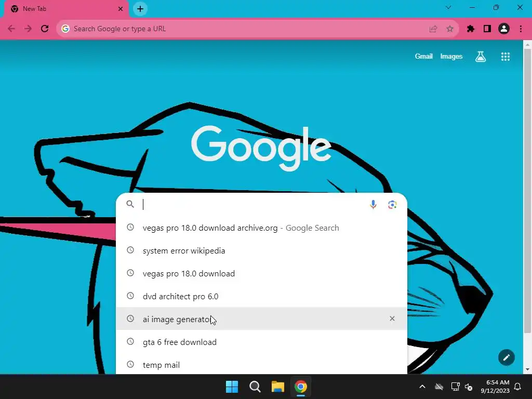
Task: Close the New Tab tab
Action: coord(121,9)
